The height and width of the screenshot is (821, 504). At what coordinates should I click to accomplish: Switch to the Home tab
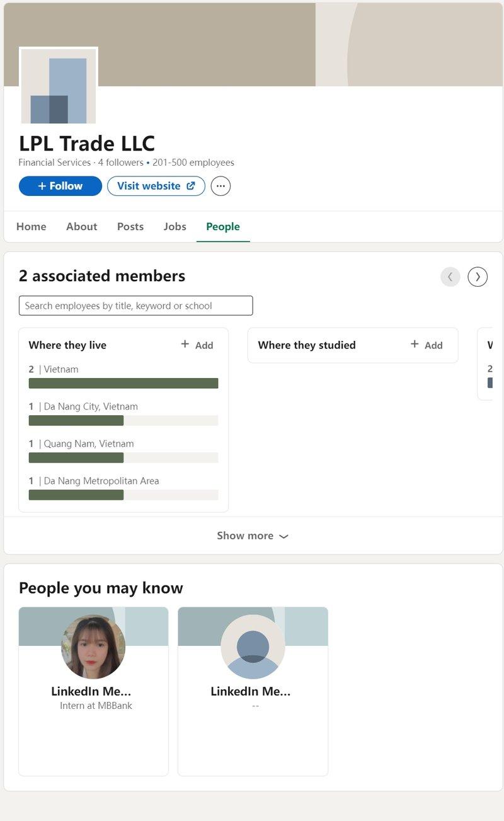(31, 226)
